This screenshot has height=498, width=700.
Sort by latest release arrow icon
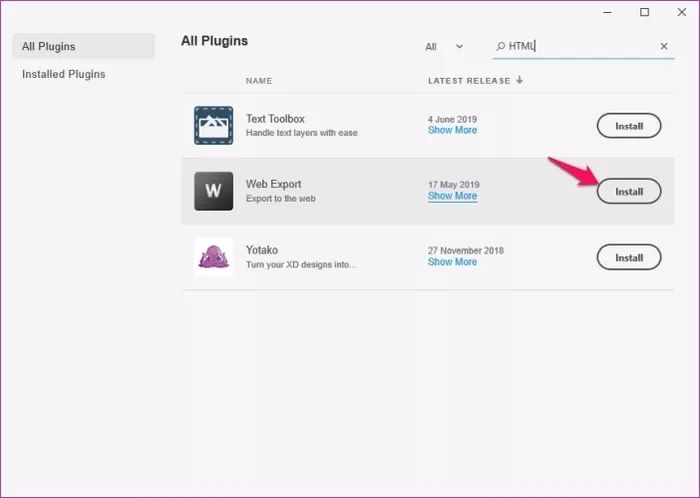[520, 80]
